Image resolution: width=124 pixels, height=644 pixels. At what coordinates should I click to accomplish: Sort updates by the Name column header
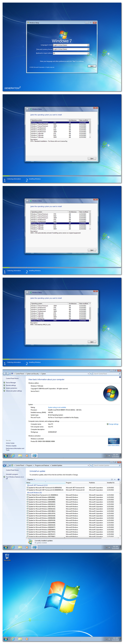(x=46, y=483)
